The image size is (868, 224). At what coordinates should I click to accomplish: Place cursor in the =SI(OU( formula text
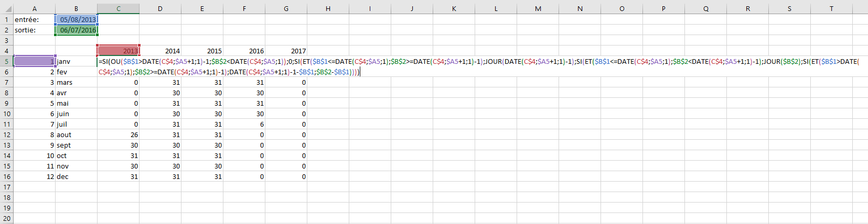(x=478, y=66)
